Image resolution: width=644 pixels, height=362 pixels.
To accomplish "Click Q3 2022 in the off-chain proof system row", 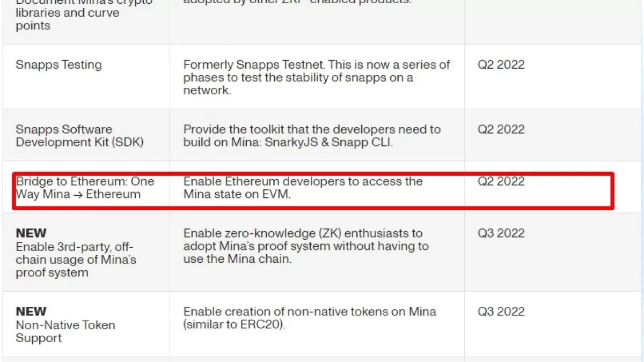I will point(501,233).
